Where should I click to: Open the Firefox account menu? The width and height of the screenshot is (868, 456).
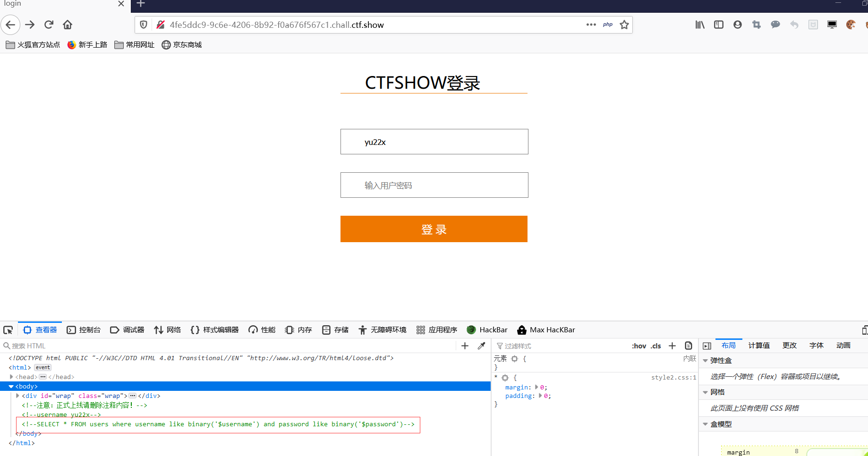[738, 25]
